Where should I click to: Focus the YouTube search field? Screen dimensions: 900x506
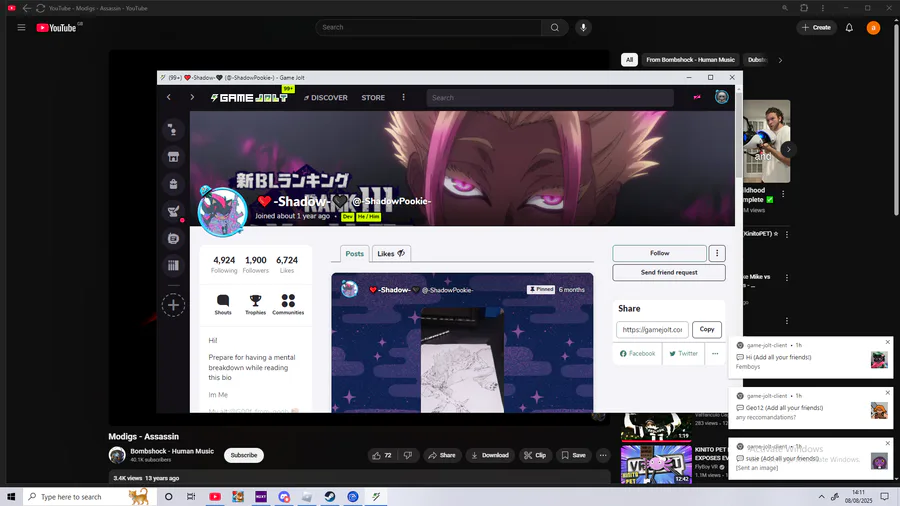point(428,28)
